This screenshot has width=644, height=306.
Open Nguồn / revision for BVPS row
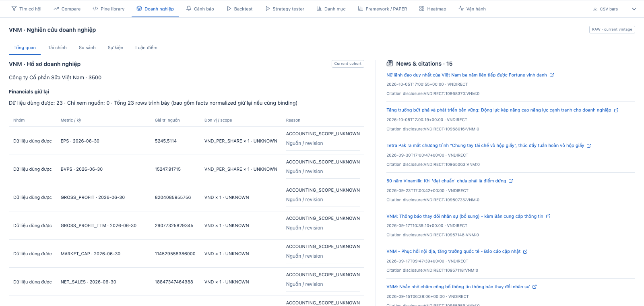point(304,172)
